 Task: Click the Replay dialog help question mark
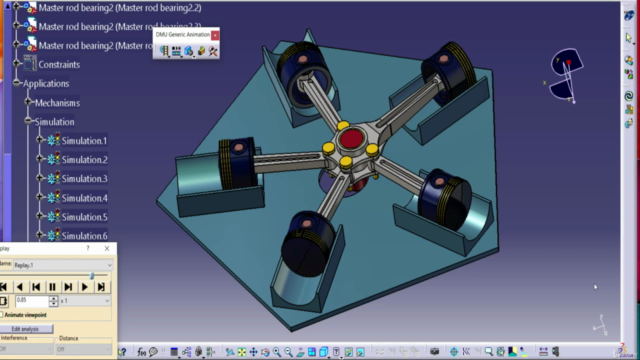pyautogui.click(x=88, y=248)
